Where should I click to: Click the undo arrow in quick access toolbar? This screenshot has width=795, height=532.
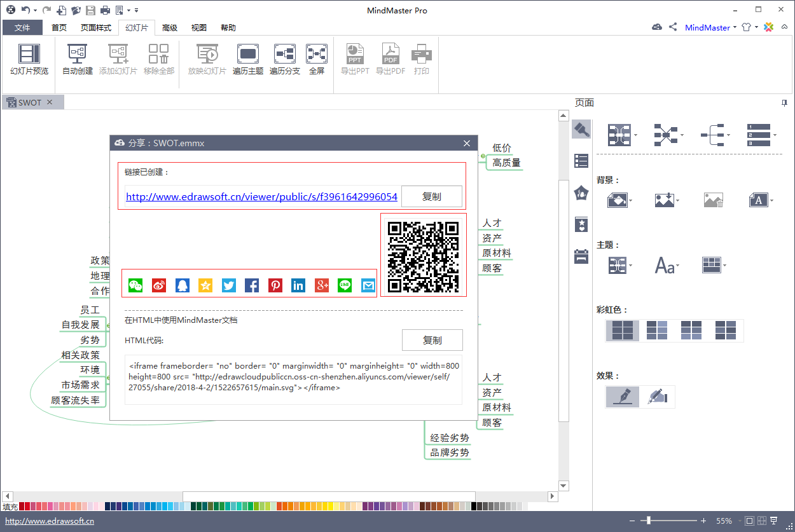[x=25, y=10]
